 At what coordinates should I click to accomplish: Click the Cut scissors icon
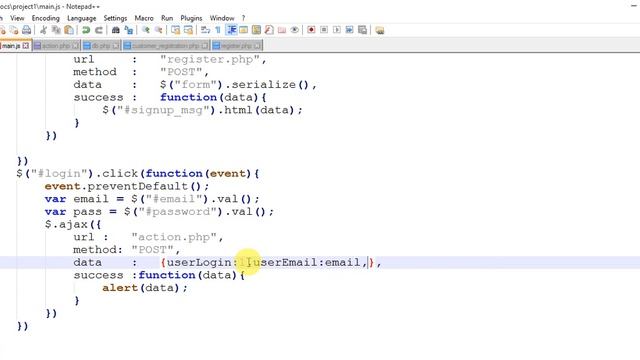43,30
